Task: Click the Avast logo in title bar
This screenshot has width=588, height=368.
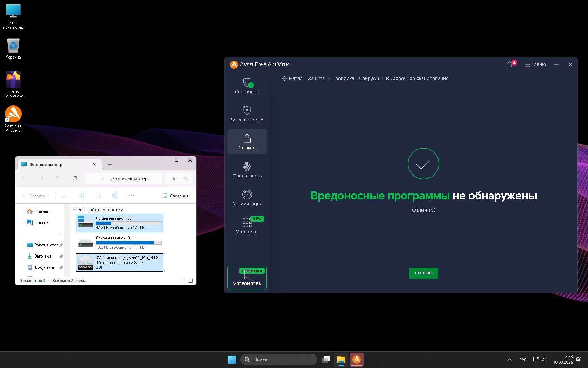Action: (234, 64)
